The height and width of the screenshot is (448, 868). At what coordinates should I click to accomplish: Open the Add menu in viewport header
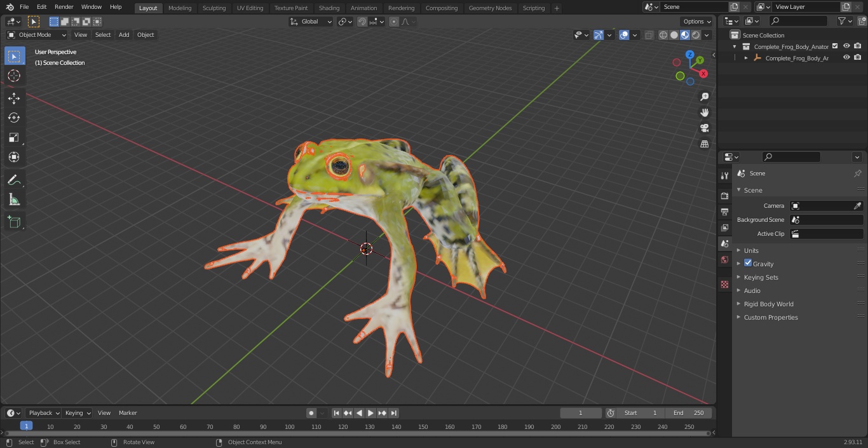pyautogui.click(x=124, y=35)
